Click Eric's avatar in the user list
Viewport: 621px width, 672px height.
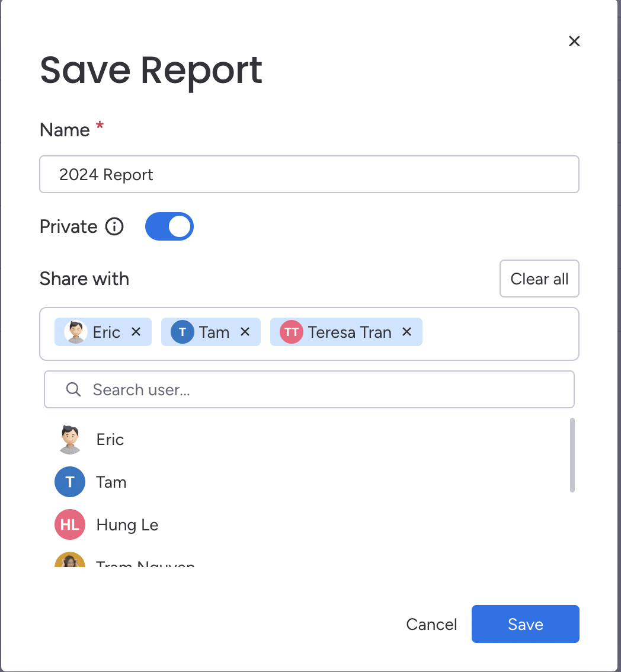click(69, 439)
